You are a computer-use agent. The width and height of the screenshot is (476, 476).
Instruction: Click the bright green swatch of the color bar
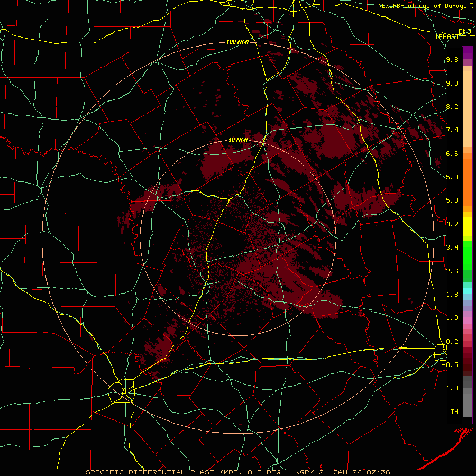[x=467, y=255]
